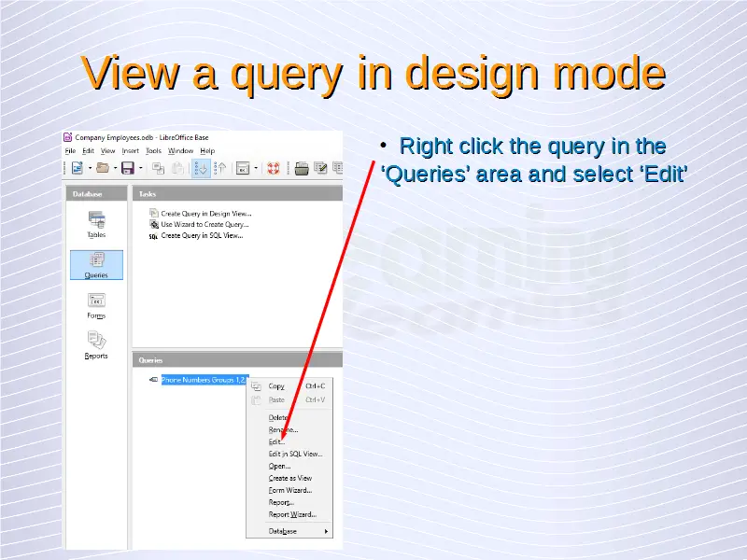Expand the Form toolbar button dropdown arrow

pyautogui.click(x=254, y=169)
